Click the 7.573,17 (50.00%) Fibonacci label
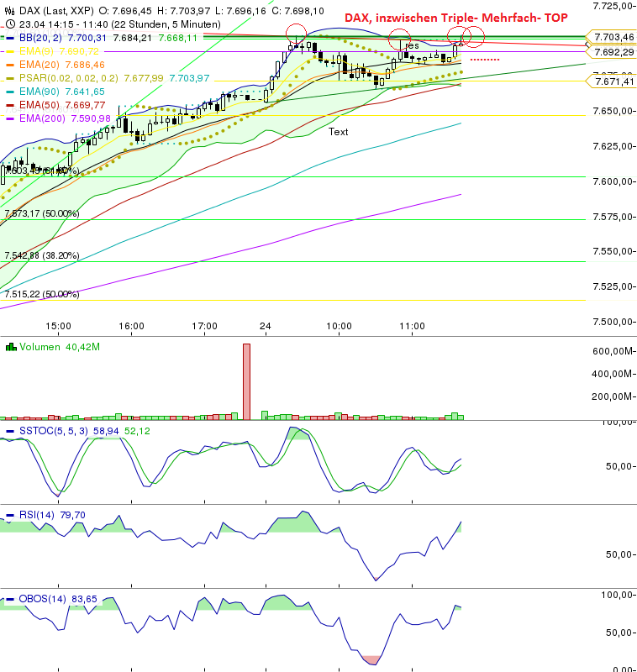The width and height of the screenshot is (637, 672). click(x=41, y=213)
